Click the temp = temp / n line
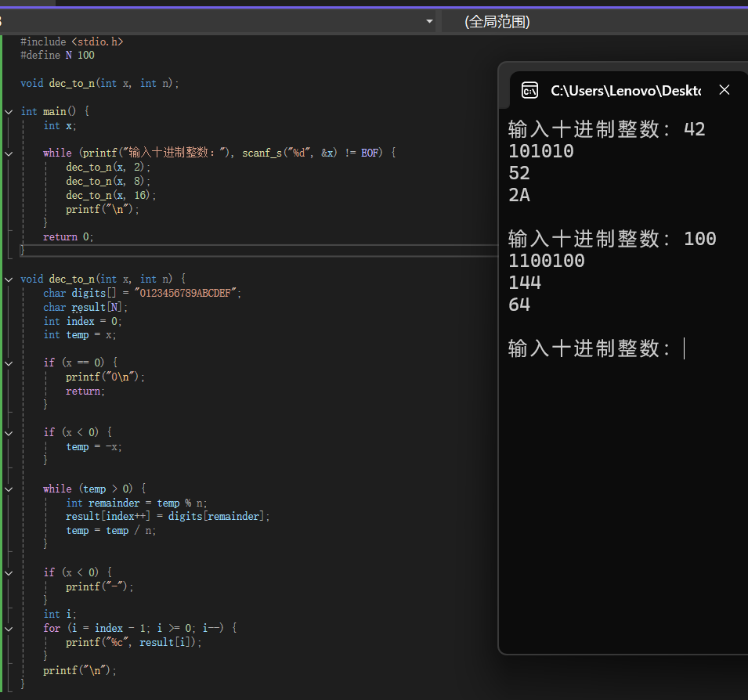The height and width of the screenshot is (700, 748). pyautogui.click(x=110, y=531)
